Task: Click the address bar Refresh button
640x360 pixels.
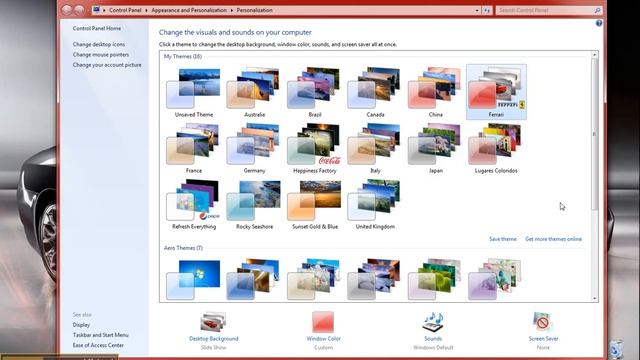Action: click(x=487, y=10)
